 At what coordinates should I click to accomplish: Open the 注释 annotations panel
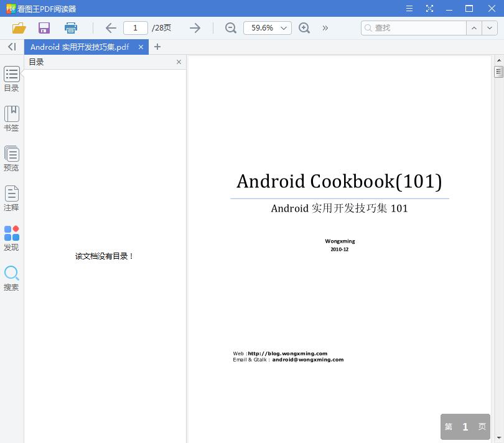click(11, 198)
